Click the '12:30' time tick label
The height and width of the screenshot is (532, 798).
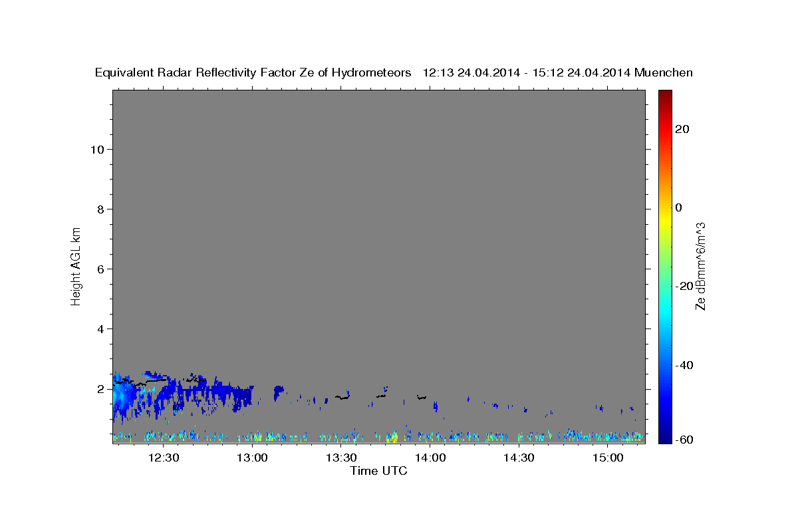(x=164, y=458)
